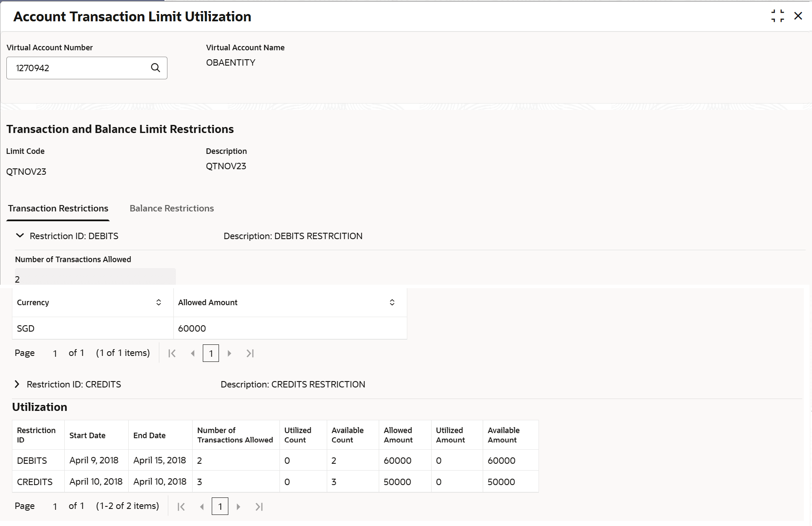Open the Balance Restrictions tab

pos(172,208)
